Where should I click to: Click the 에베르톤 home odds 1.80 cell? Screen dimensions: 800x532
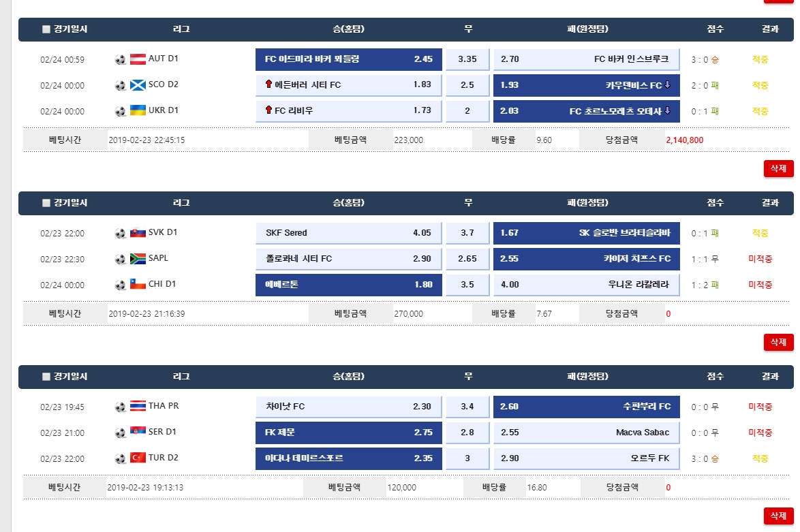click(349, 285)
